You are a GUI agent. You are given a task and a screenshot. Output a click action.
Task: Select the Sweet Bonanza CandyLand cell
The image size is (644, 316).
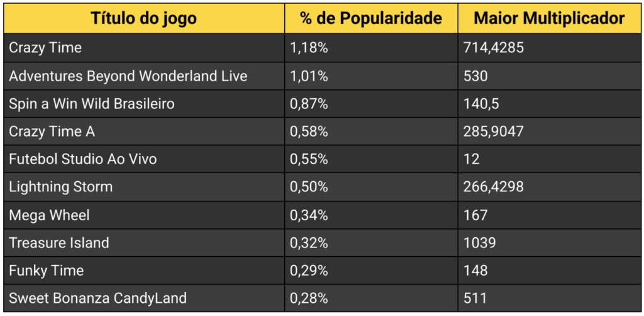pos(97,298)
